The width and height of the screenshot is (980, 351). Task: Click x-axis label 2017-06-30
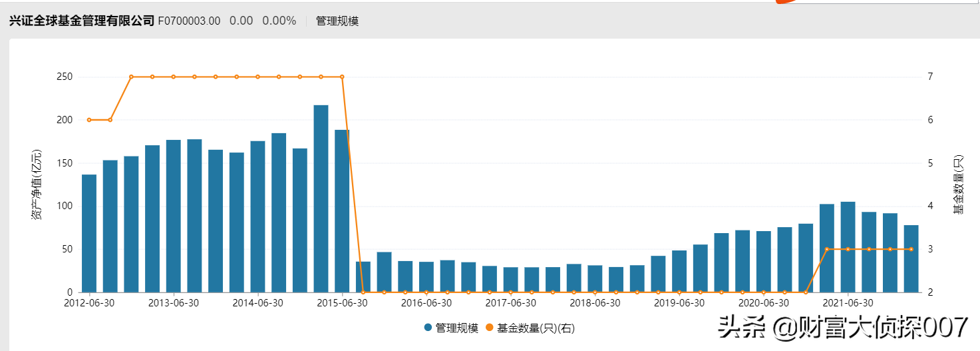click(x=510, y=303)
